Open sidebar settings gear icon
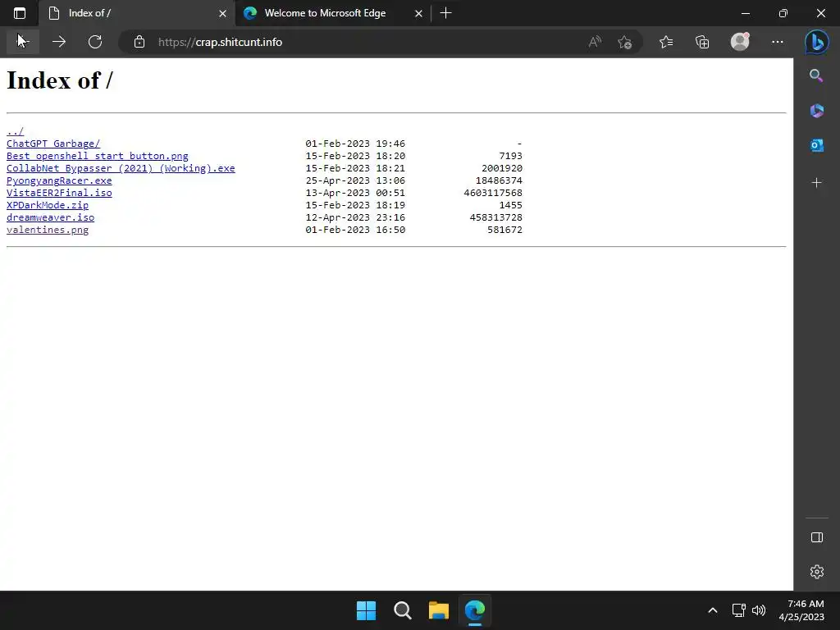The height and width of the screenshot is (630, 840). pyautogui.click(x=816, y=572)
